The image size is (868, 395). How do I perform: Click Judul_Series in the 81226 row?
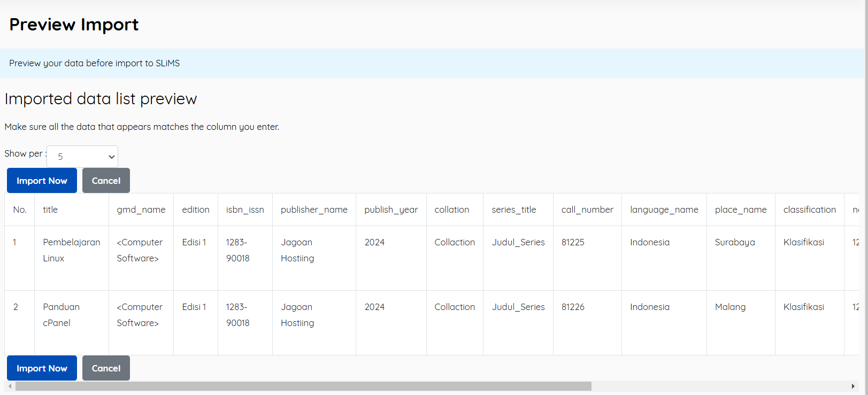pyautogui.click(x=518, y=307)
